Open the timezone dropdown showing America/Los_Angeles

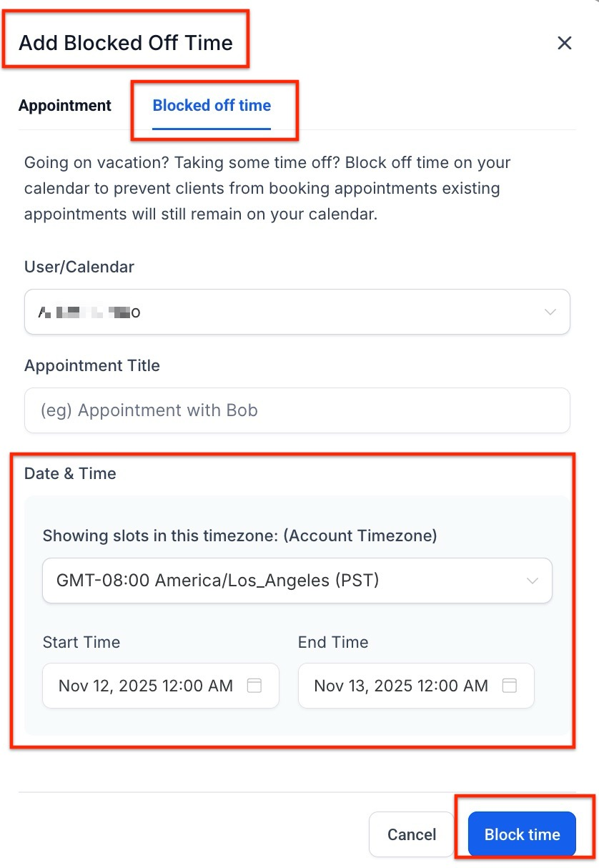pos(286,581)
